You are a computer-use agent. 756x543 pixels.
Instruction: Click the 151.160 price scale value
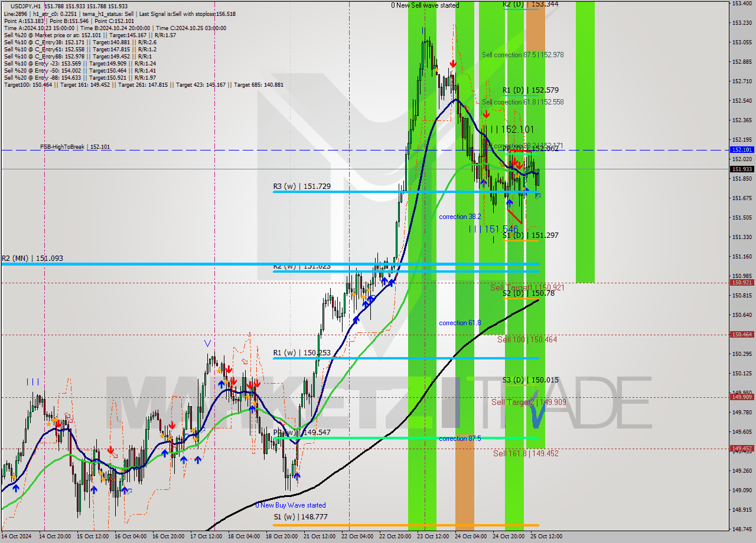(742, 257)
